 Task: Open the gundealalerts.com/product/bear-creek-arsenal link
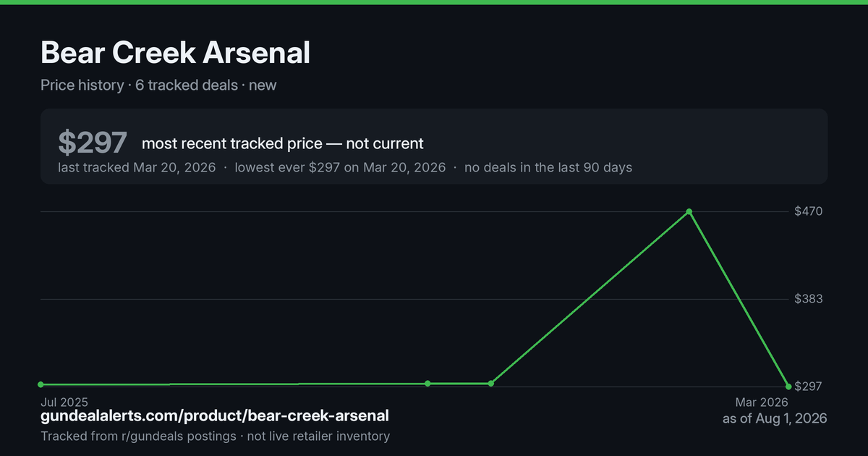215,415
